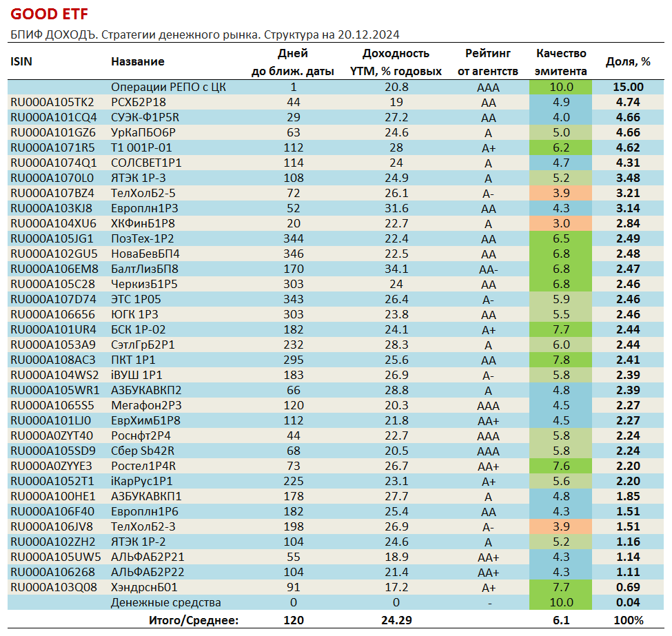The height and width of the screenshot is (636, 672).
Task: Click the Итого/Среднее total label
Action: pyautogui.click(x=194, y=620)
